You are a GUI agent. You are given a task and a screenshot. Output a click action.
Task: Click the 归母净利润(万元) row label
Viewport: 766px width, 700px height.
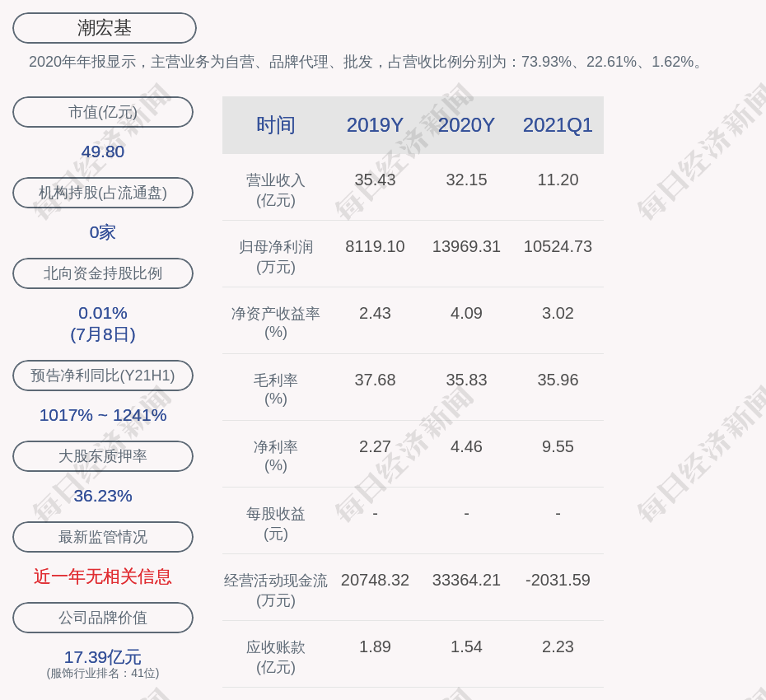(x=276, y=257)
